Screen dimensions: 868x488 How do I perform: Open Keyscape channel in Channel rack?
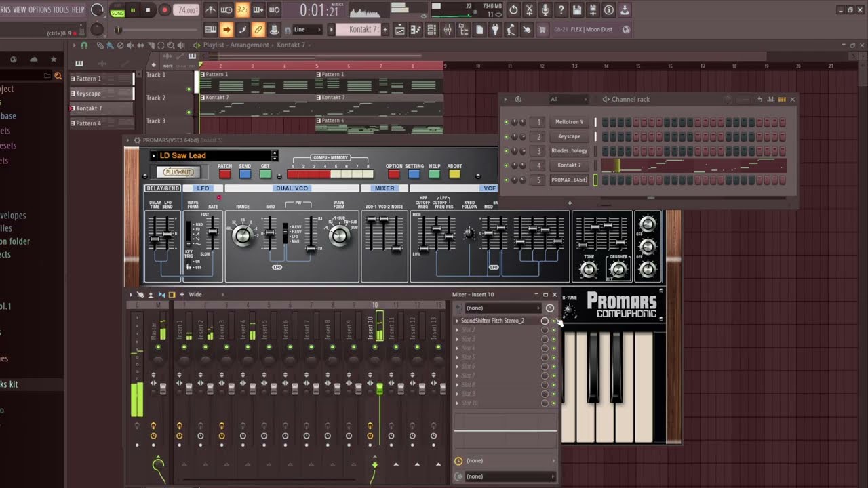pyautogui.click(x=569, y=136)
